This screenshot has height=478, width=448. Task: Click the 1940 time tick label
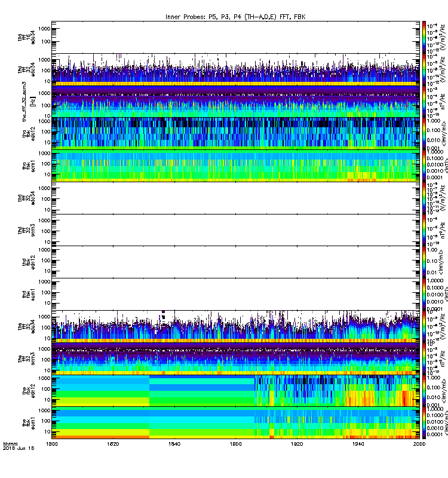[x=358, y=444]
